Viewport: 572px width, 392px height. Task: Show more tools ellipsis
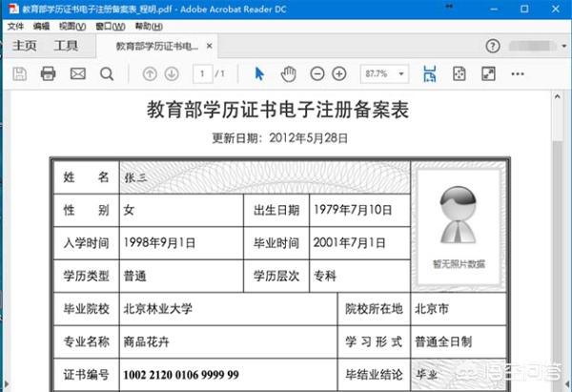(x=518, y=74)
